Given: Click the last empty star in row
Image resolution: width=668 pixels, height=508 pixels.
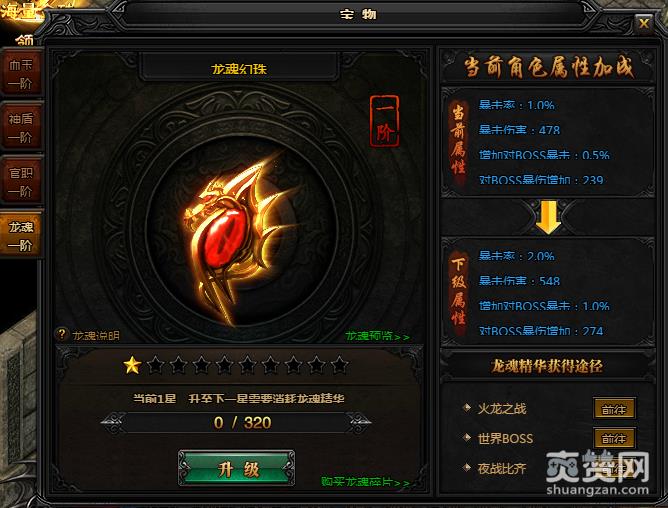Looking at the screenshot, I should (x=340, y=365).
